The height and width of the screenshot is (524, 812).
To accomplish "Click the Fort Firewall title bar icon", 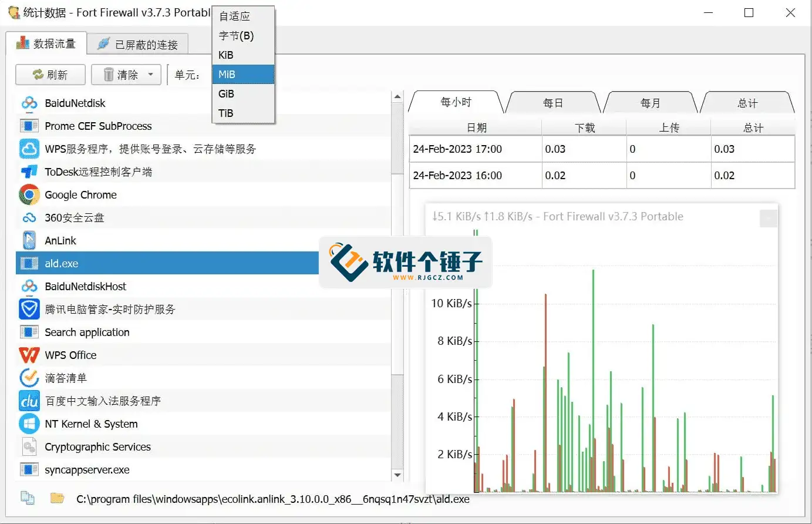I will pyautogui.click(x=14, y=12).
